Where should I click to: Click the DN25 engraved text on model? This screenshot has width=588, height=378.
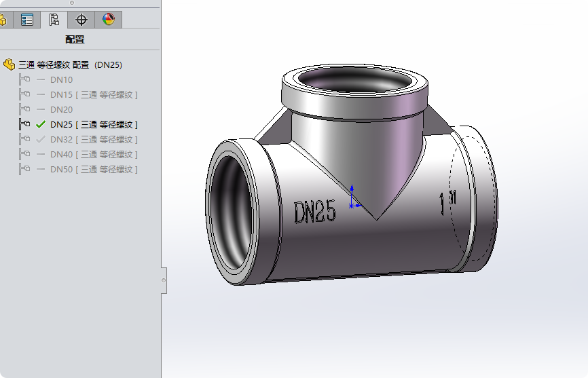point(314,212)
